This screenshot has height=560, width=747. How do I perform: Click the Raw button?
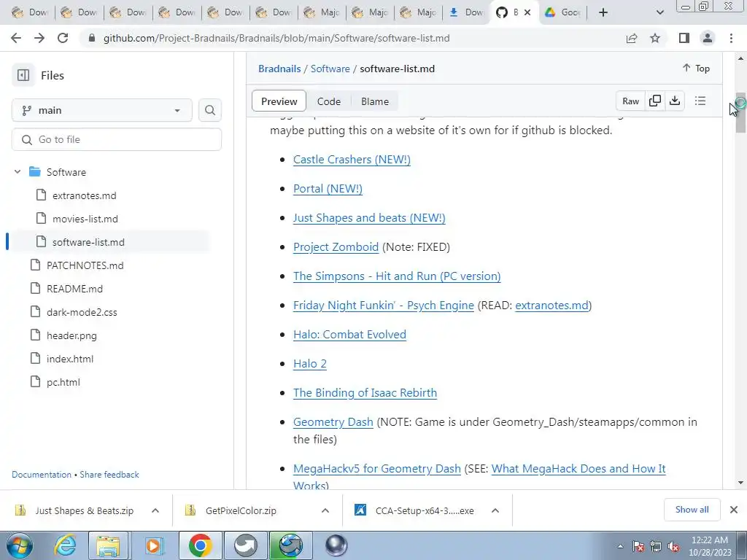pos(630,101)
